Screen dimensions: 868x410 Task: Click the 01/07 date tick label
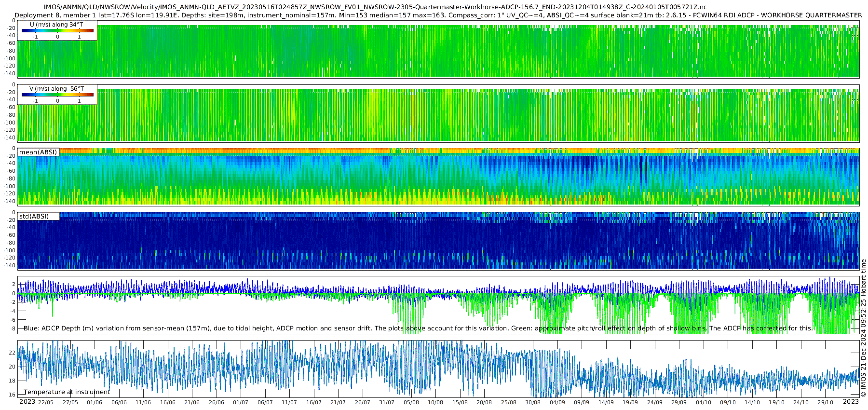point(241,402)
